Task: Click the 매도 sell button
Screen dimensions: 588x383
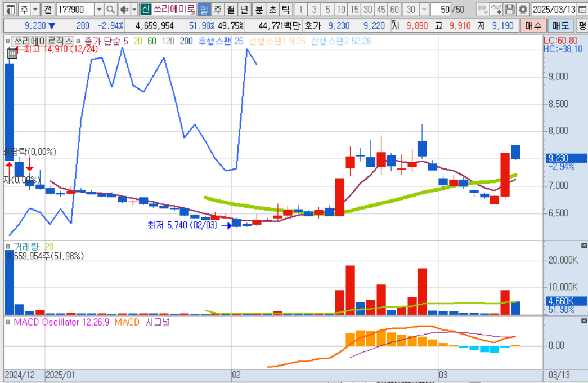Action: (560, 26)
